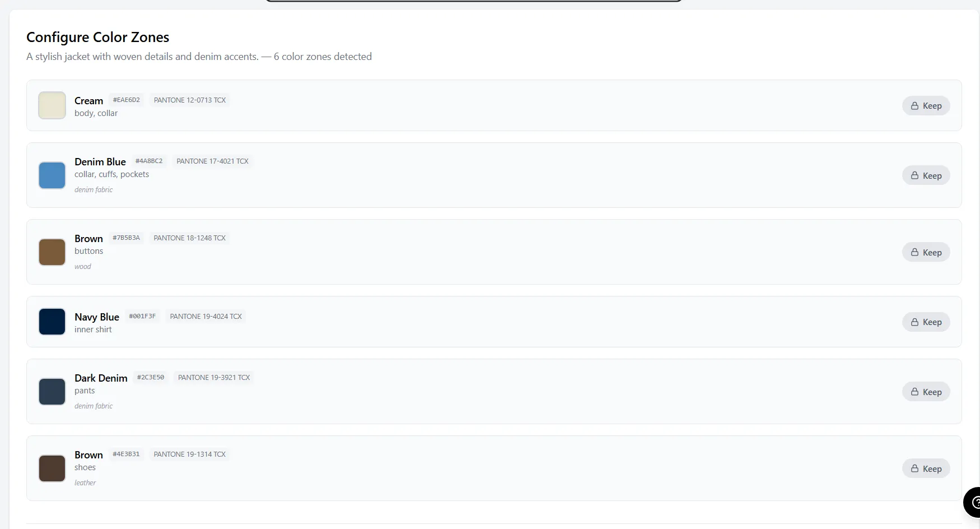Screen dimensions: 980x529
Task: Click the #EAE6D2 hex code badge
Action: 127,100
